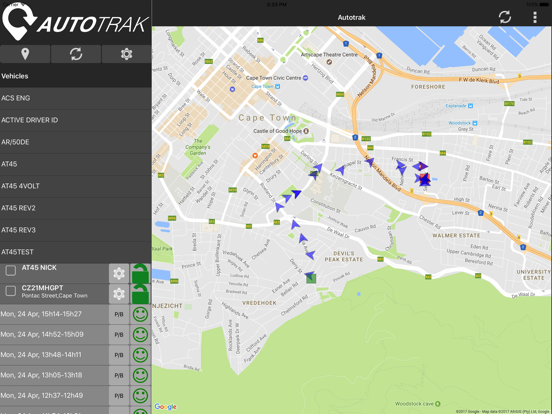Click the Esplanade station marker
Viewport: 552px width, 414px height.
[x=470, y=106]
